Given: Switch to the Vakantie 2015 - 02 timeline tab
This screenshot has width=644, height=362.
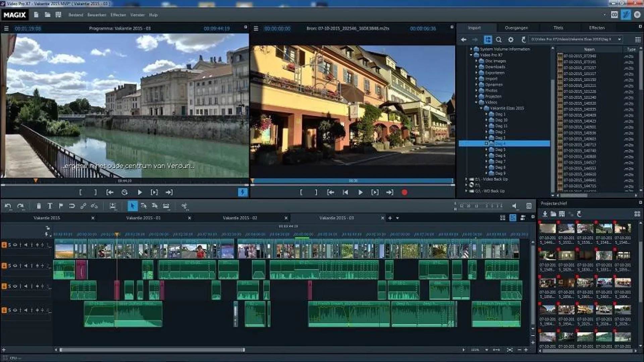Looking at the screenshot, I should (x=240, y=218).
